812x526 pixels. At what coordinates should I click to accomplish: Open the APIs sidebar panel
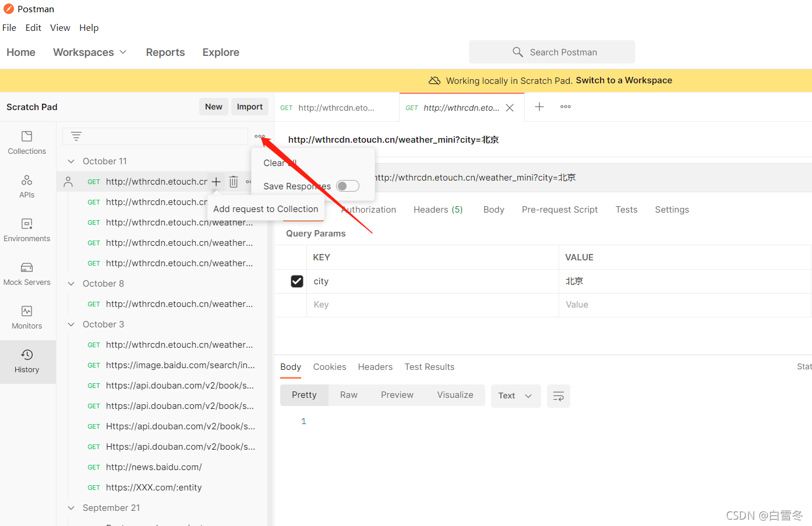pyautogui.click(x=27, y=186)
